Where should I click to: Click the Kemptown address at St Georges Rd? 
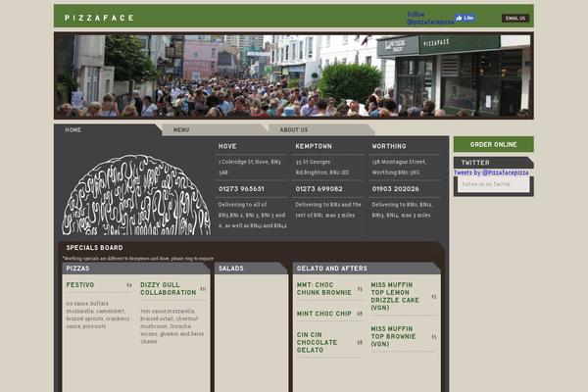[322, 167]
